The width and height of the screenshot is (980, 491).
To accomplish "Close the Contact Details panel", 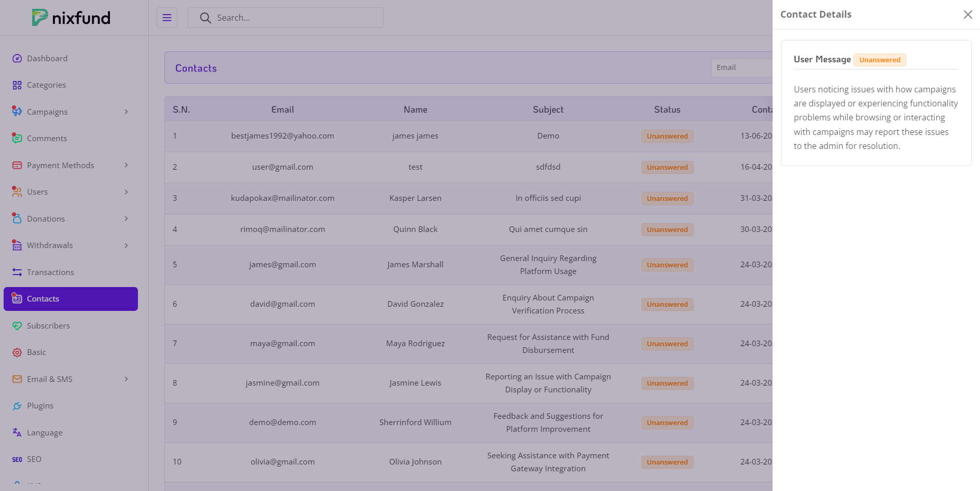I will click(968, 15).
